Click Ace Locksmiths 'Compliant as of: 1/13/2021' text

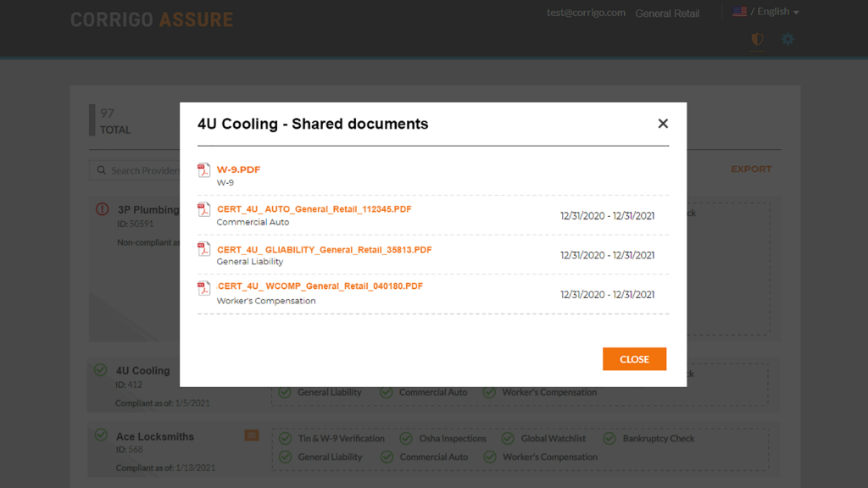(165, 468)
